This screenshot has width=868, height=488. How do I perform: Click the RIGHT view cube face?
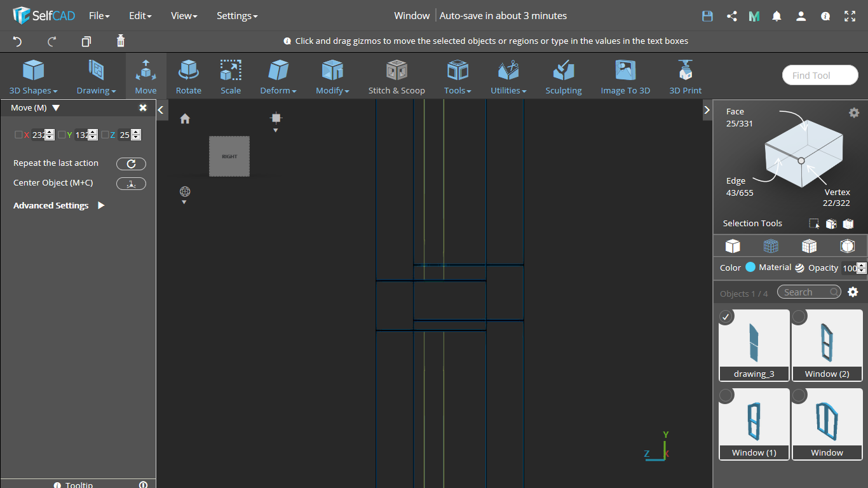point(229,156)
